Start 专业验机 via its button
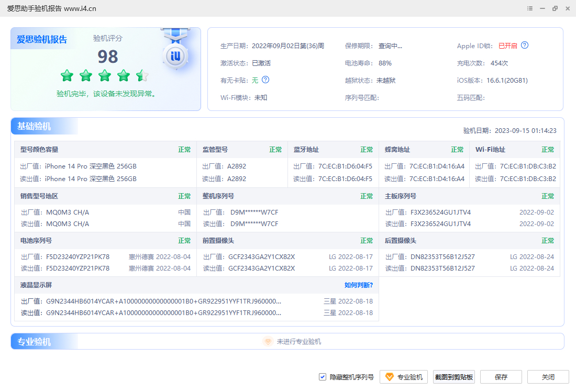 403,377
